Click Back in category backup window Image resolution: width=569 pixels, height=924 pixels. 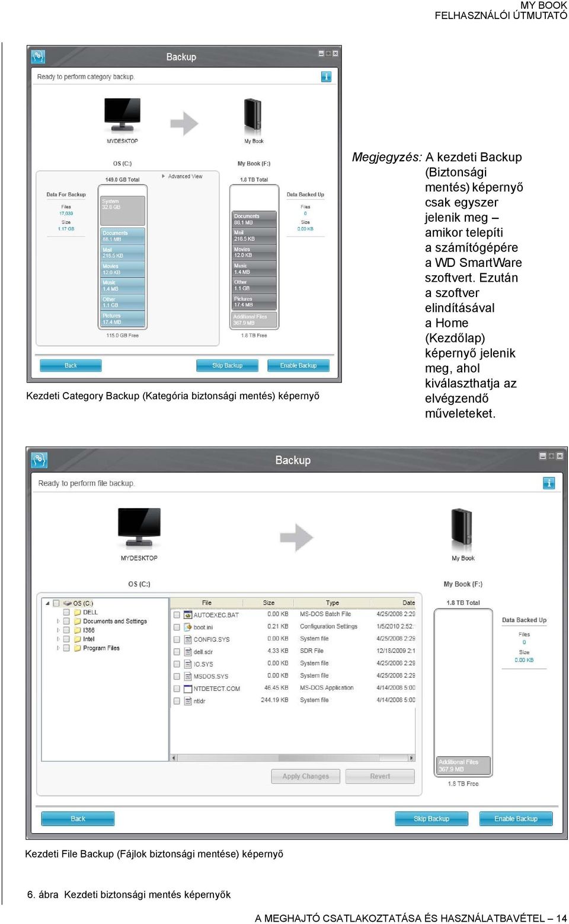[x=71, y=365]
